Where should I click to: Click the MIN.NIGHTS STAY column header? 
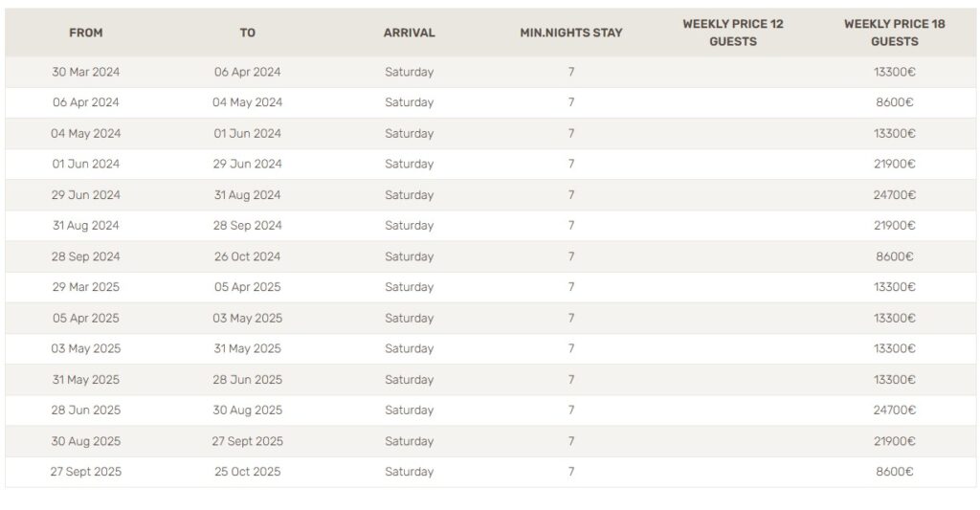571,33
